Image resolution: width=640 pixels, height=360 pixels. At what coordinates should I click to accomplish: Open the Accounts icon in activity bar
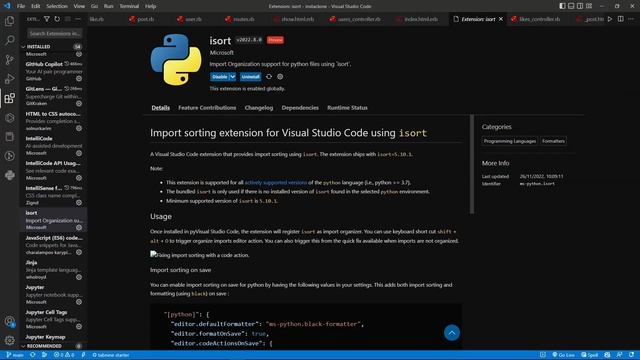[x=9, y=321]
